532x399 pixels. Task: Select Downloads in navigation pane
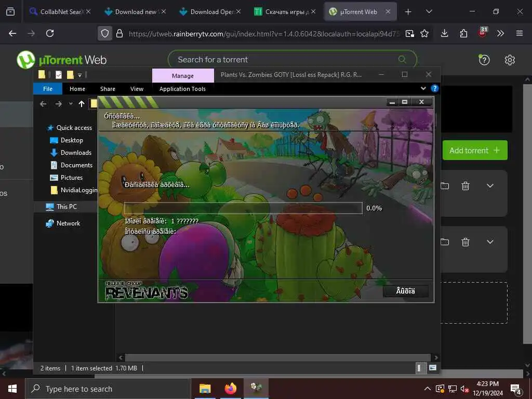point(71,153)
